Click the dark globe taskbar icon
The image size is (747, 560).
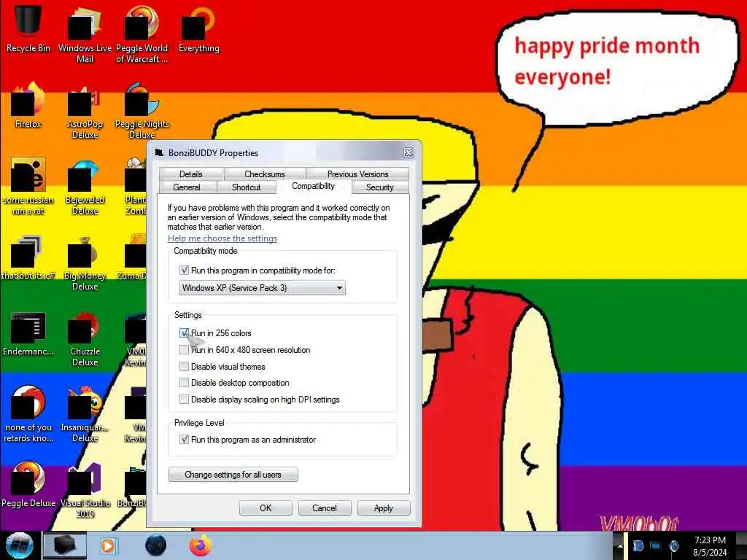click(155, 545)
